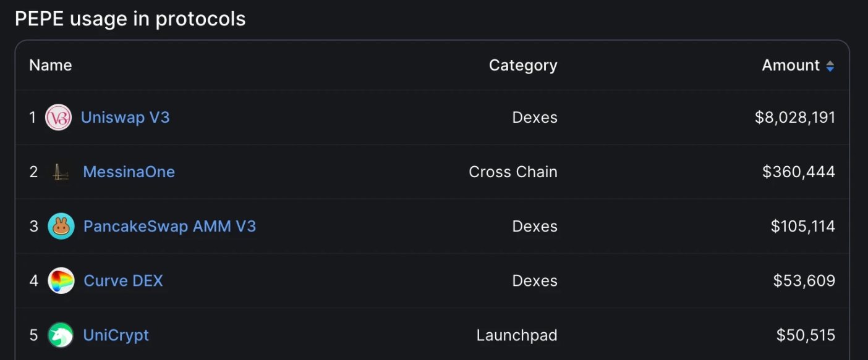Screen dimensions: 868x360
Task: Select the $8,028,191 amount cell
Action: coord(795,117)
